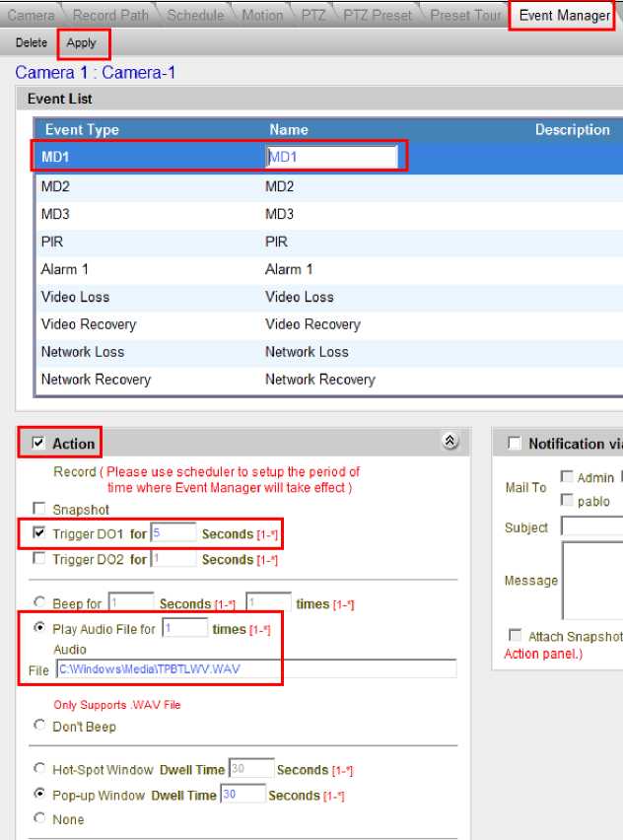Toggle the Action checkbox
Screen dimensions: 623x840
click(38, 444)
